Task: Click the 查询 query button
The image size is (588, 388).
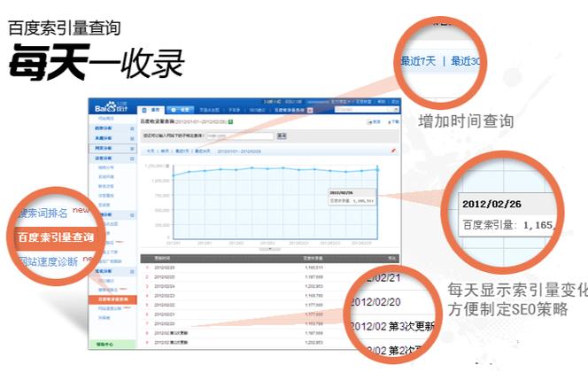Action: point(282,136)
